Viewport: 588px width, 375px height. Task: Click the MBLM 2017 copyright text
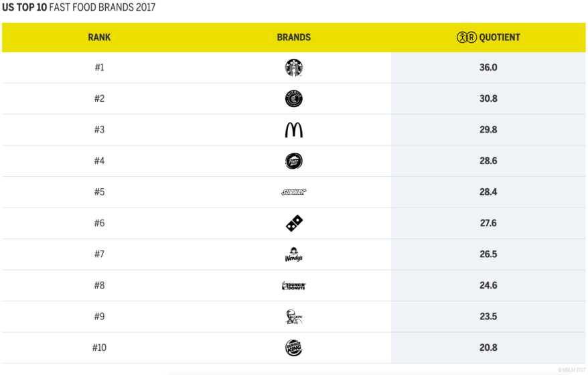click(571, 370)
